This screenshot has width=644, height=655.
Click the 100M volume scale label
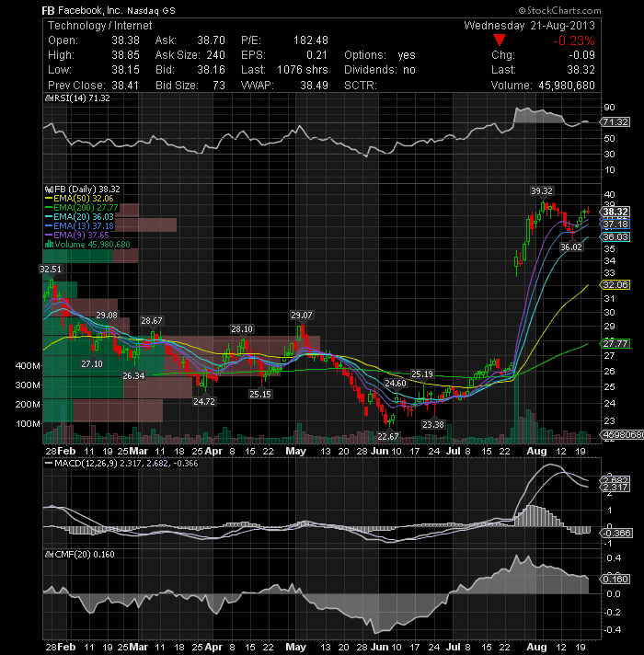[28, 423]
